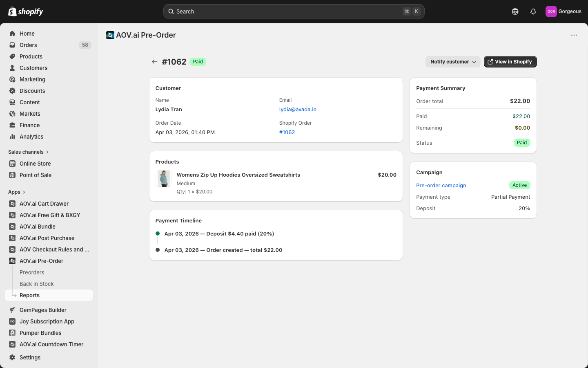
Task: Click the AOV.ai Pre-Order header app icon
Action: [x=110, y=35]
